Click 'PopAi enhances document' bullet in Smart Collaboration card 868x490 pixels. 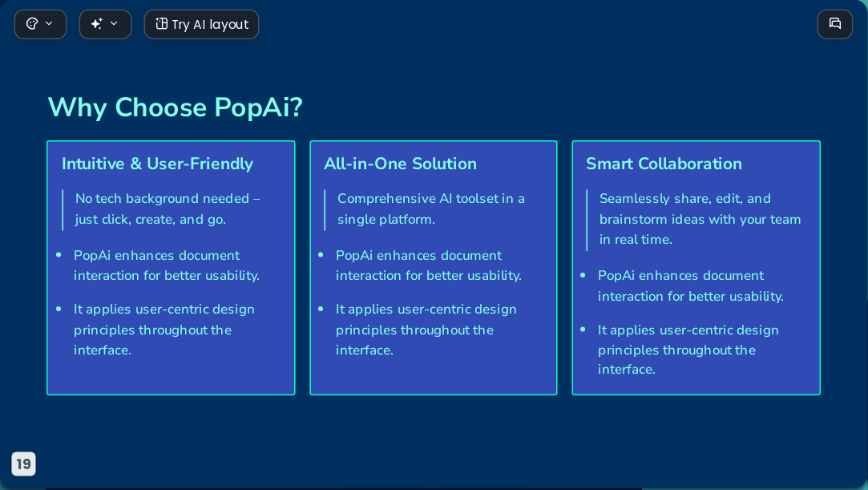coord(690,285)
